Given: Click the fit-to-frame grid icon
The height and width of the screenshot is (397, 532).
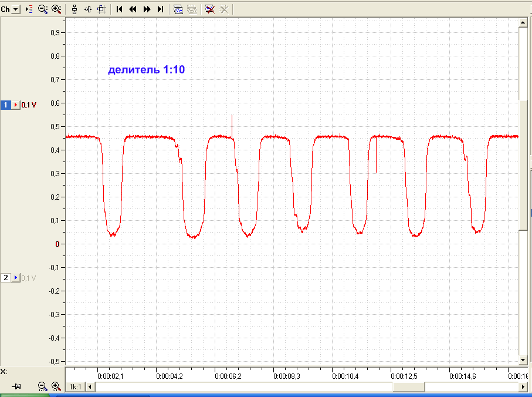Looking at the screenshot, I should click(101, 9).
